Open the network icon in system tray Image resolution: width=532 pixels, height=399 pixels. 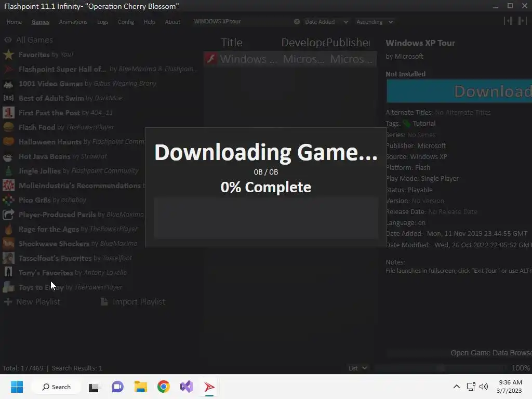click(471, 387)
